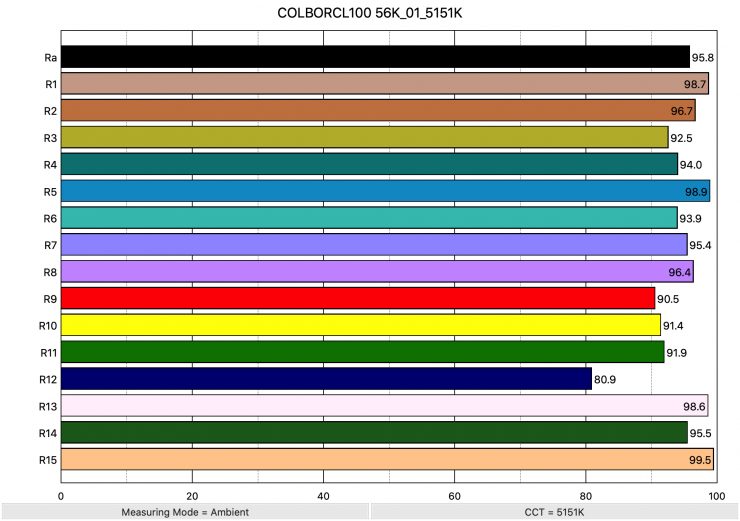Select the lavender R7 bar
The width and height of the screenshot is (740, 521).
pos(374,244)
